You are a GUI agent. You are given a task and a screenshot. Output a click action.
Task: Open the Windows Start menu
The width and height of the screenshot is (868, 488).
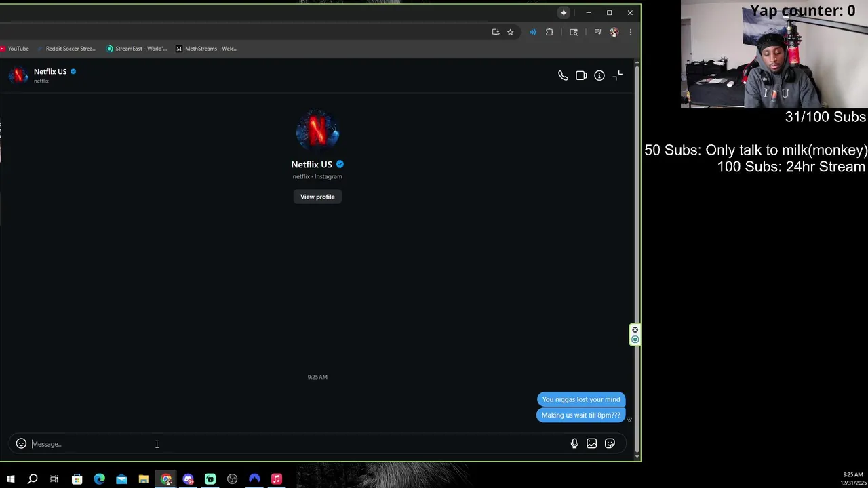[x=11, y=479]
